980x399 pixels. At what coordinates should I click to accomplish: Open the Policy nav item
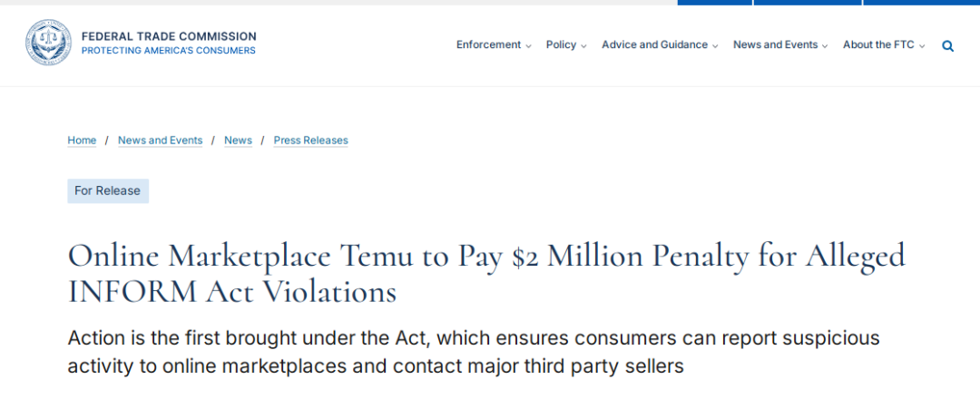pyautogui.click(x=561, y=45)
